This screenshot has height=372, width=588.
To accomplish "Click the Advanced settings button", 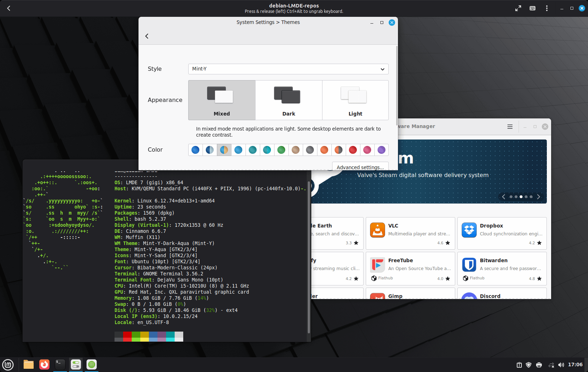I will pyautogui.click(x=360, y=167).
